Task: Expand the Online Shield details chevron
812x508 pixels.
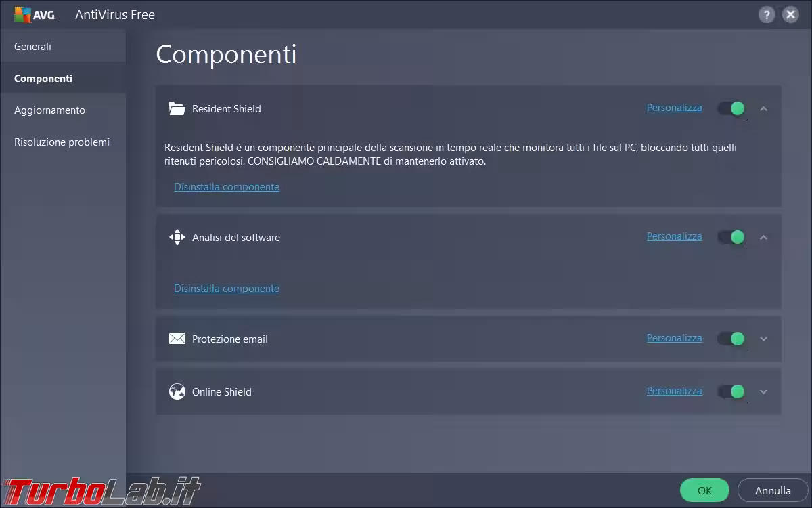Action: [x=764, y=391]
